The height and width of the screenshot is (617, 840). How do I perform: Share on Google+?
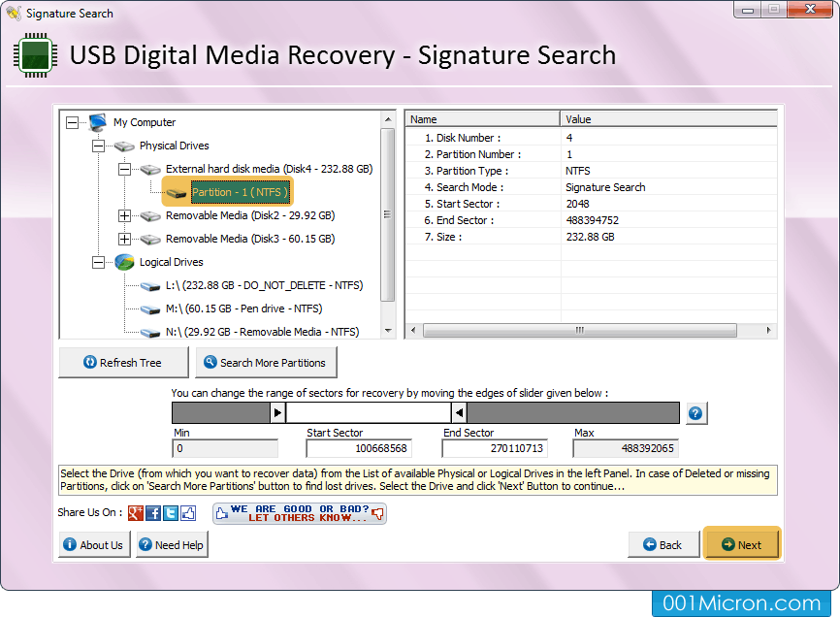pos(134,512)
